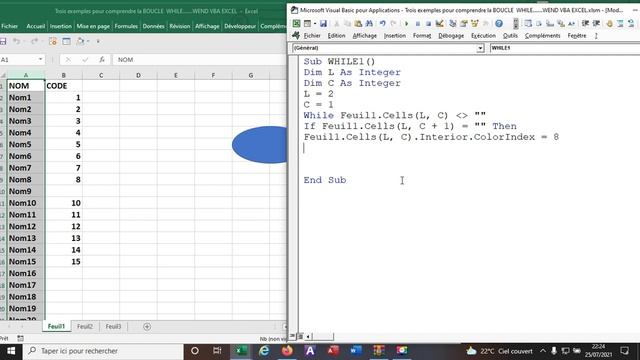Open Word from the Windows taskbar

(x=356, y=351)
